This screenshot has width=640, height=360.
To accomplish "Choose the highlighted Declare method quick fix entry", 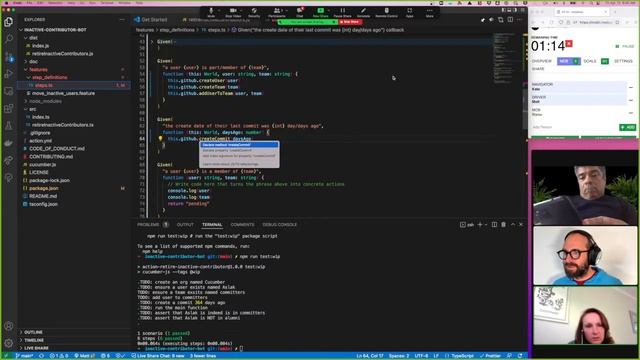I will pos(239,145).
